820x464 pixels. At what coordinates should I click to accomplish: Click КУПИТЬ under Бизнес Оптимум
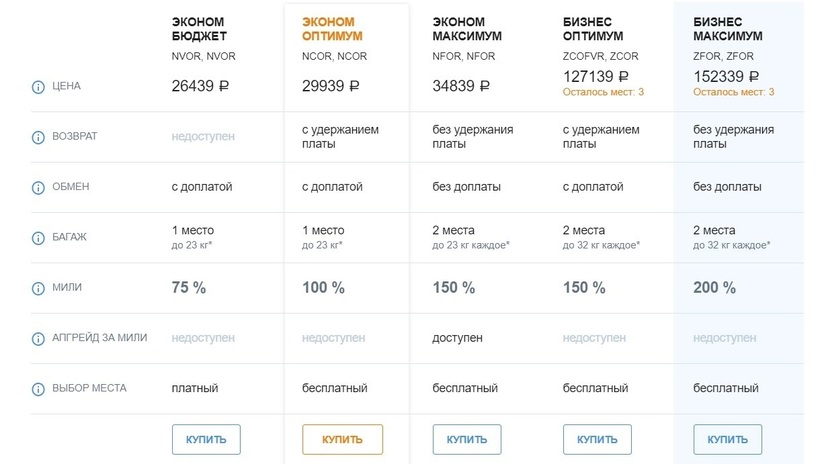pos(597,439)
